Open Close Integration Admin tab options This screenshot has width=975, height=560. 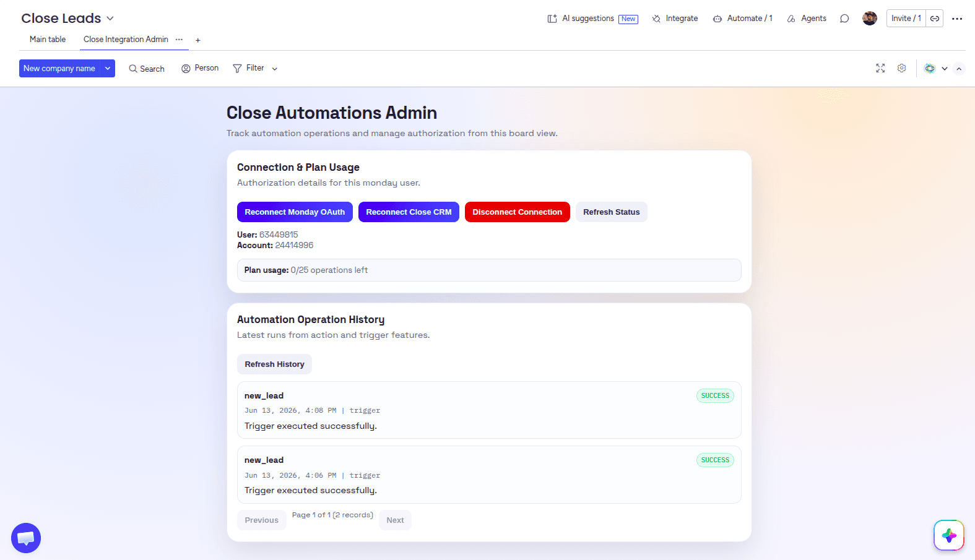click(x=179, y=39)
